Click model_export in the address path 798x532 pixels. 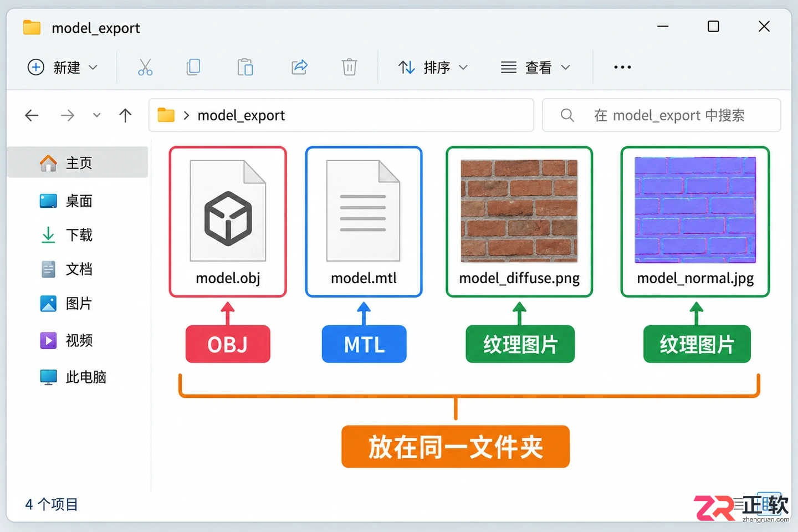(241, 115)
